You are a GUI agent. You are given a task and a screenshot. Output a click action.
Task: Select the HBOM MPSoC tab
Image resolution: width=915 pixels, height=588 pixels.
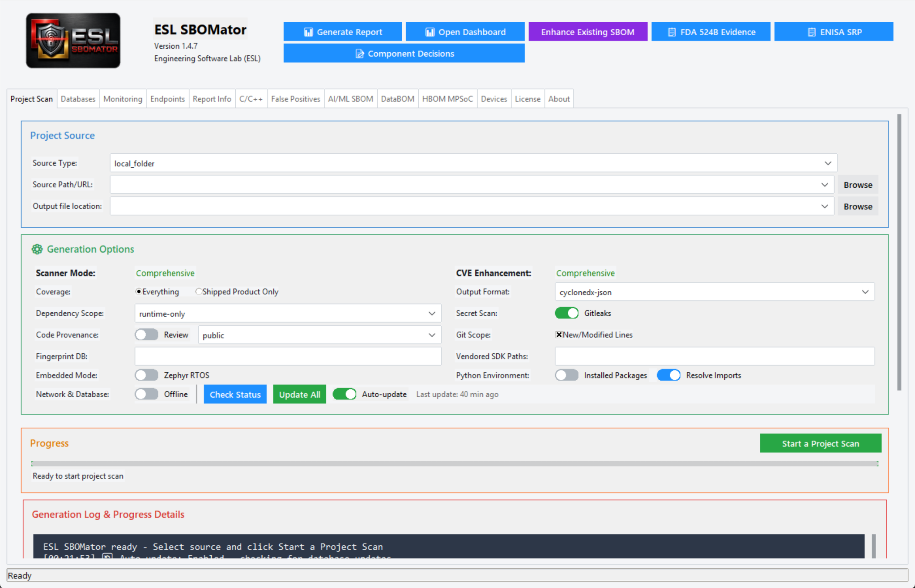tap(447, 99)
